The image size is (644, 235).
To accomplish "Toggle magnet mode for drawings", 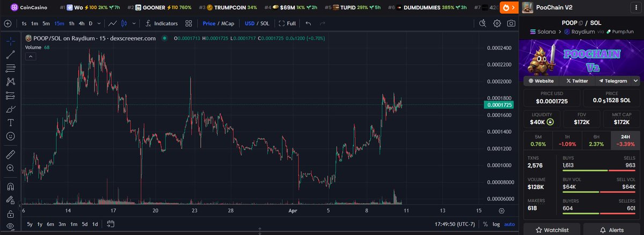I will pos(10,187).
